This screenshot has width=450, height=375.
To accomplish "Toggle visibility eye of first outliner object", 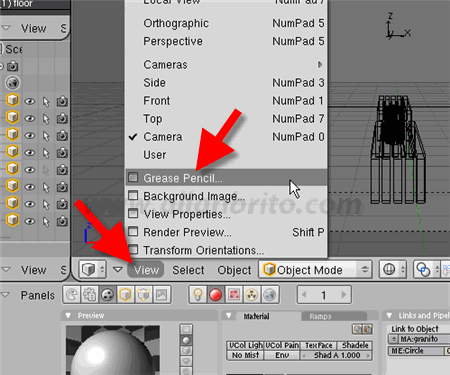I will 30,101.
